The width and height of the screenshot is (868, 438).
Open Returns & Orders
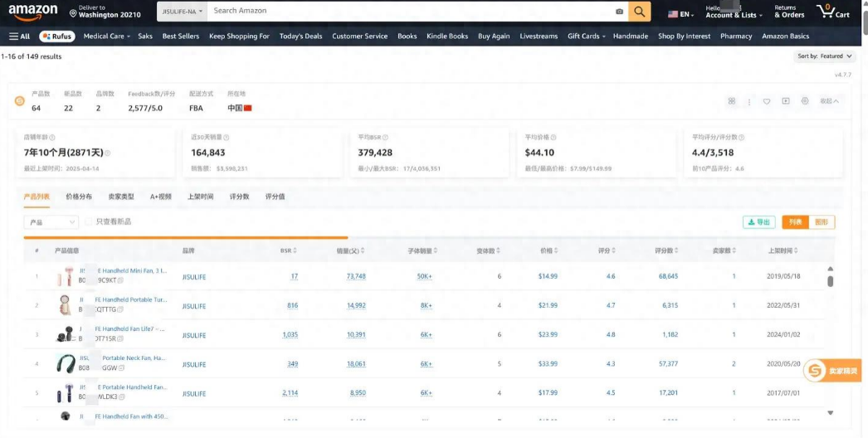coord(789,12)
